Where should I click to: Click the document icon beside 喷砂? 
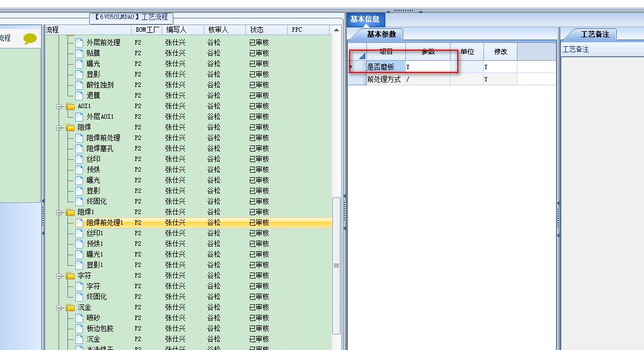click(80, 318)
